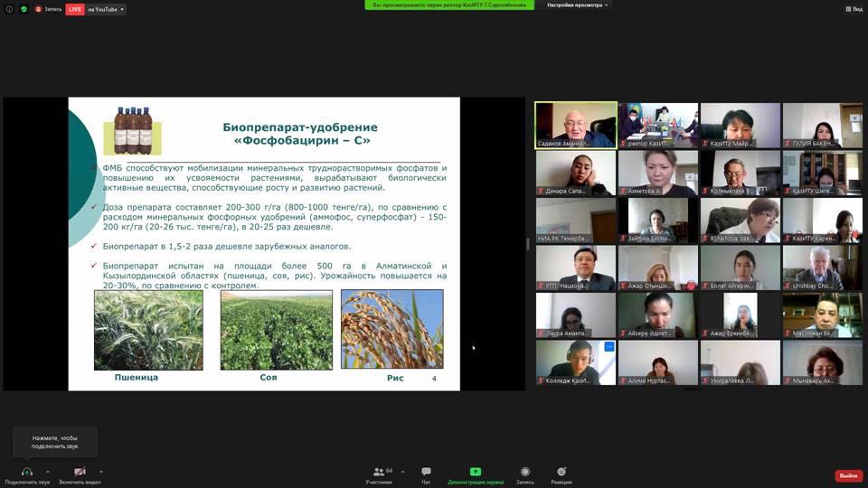Expand the arrow next to Участники
This screenshot has height=488, width=868.
click(402, 472)
